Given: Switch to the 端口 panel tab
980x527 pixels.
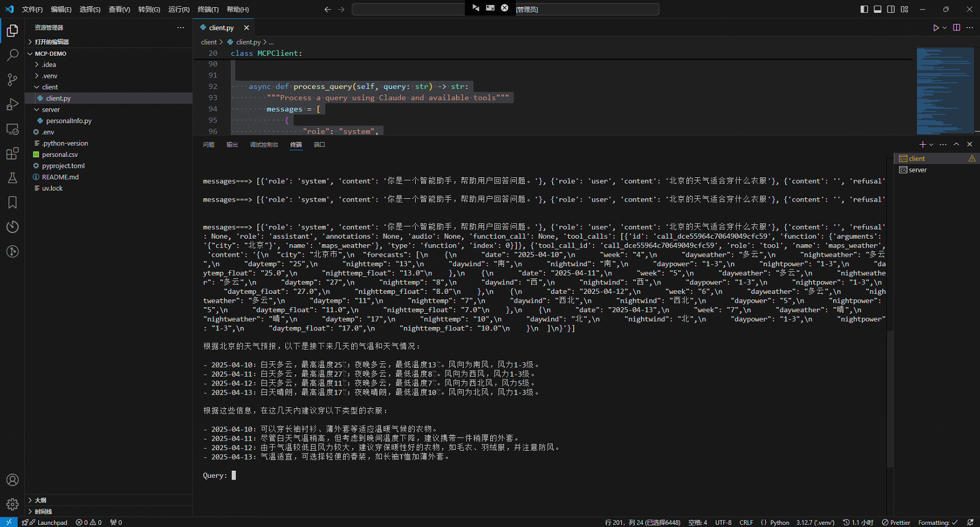Looking at the screenshot, I should click(319, 145).
